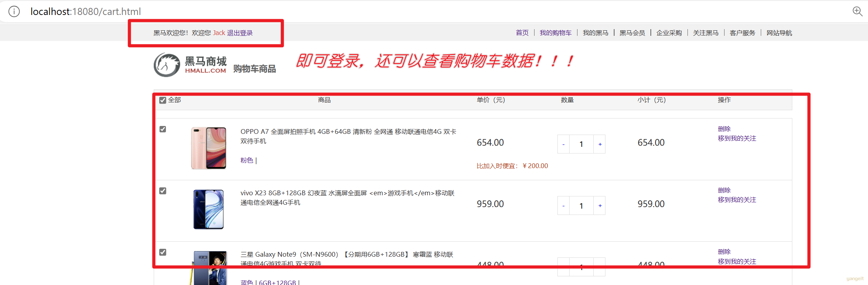Screen dimensions: 868x285
Task: Open 网站导航 navigation item
Action: (x=779, y=33)
